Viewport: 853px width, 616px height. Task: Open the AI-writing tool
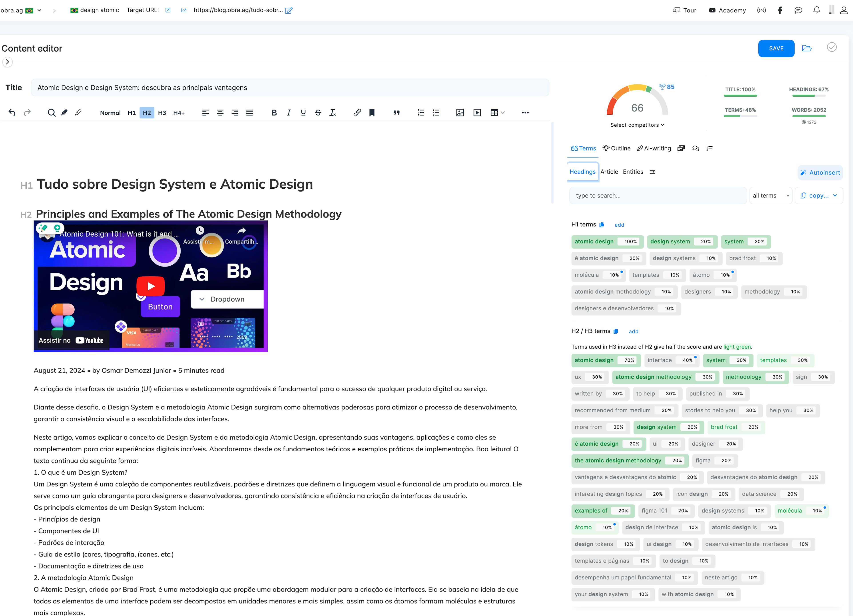coord(654,148)
